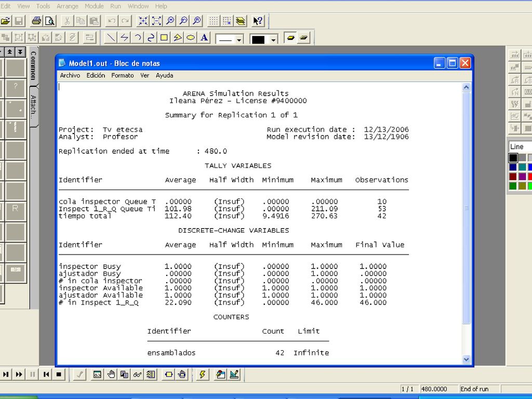The image size is (532, 399).
Task: Select the Polygon drawing tool
Action: (x=178, y=37)
